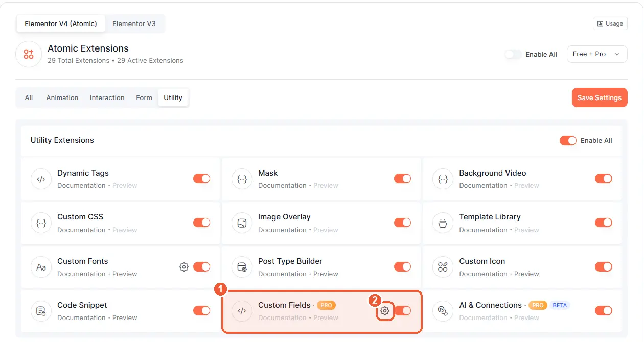Toggle the Code Snippet extension
Image resolution: width=644 pixels, height=342 pixels.
point(201,310)
